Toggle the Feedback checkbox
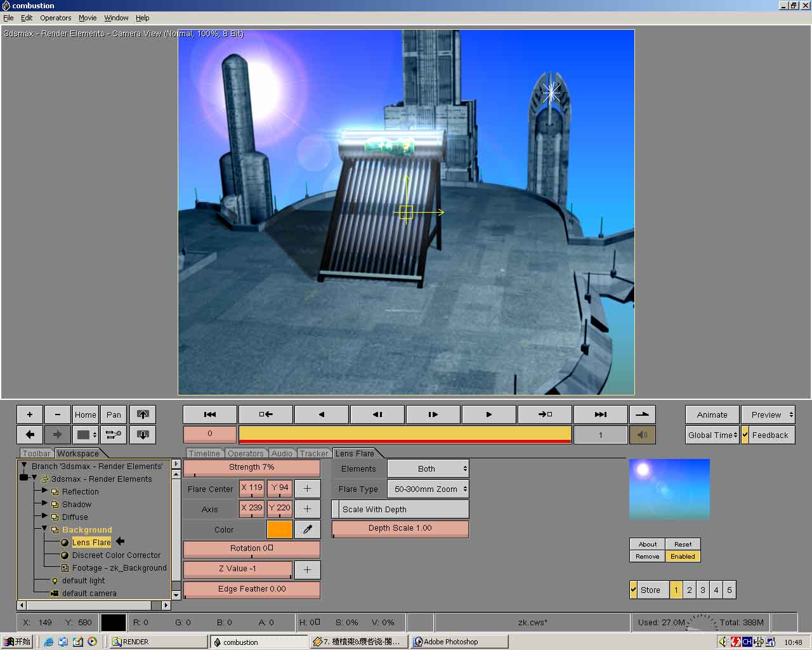This screenshot has height=650, width=812. [x=745, y=435]
